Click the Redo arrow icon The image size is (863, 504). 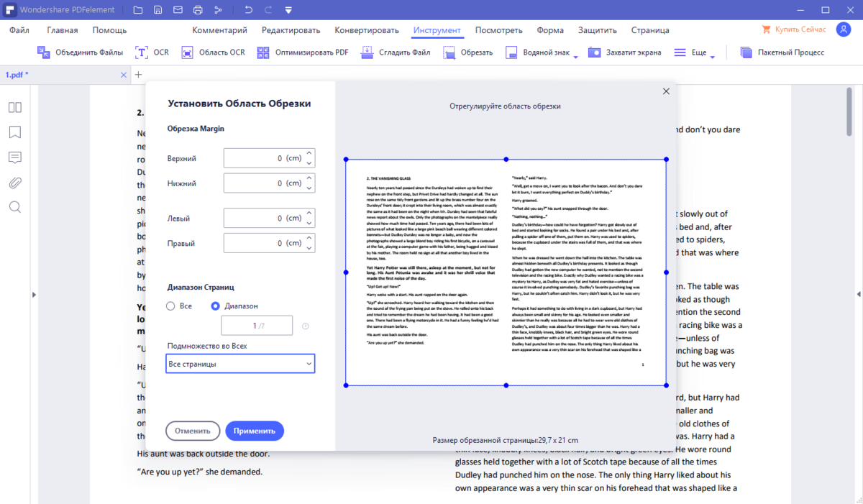(x=269, y=10)
